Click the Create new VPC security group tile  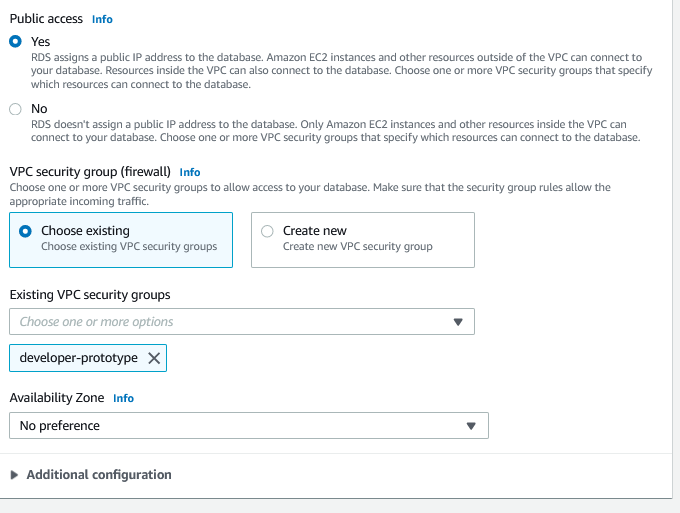(x=363, y=240)
